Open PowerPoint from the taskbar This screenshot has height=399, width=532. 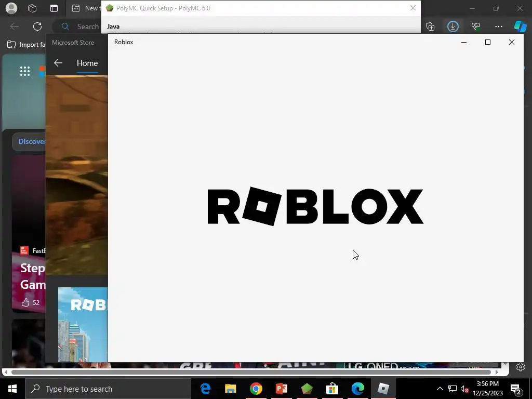[281, 389]
